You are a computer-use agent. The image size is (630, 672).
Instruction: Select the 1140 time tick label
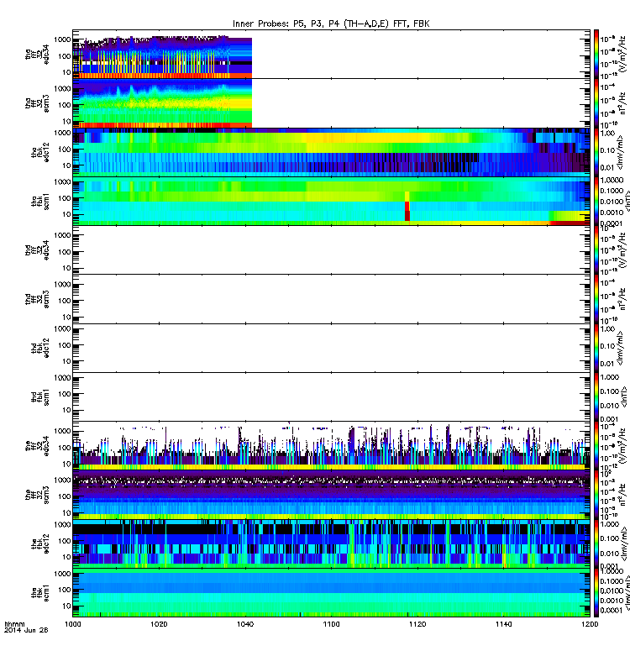[503, 624]
